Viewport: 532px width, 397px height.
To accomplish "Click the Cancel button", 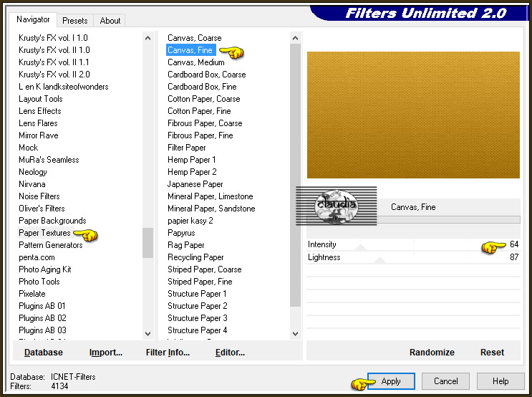I will [x=445, y=381].
